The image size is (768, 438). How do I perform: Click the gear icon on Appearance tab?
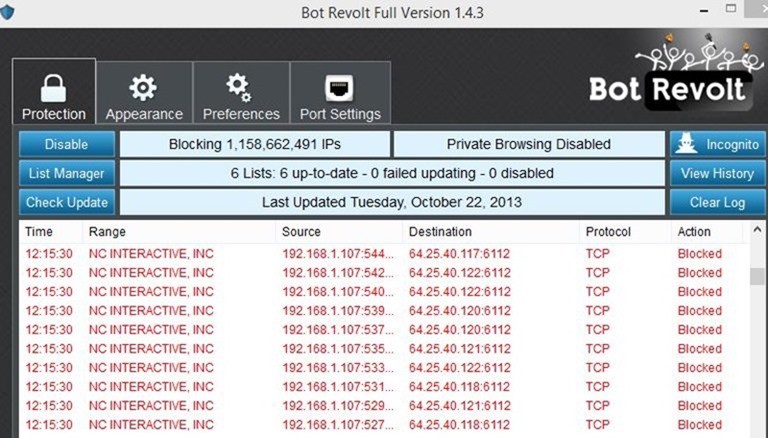143,88
